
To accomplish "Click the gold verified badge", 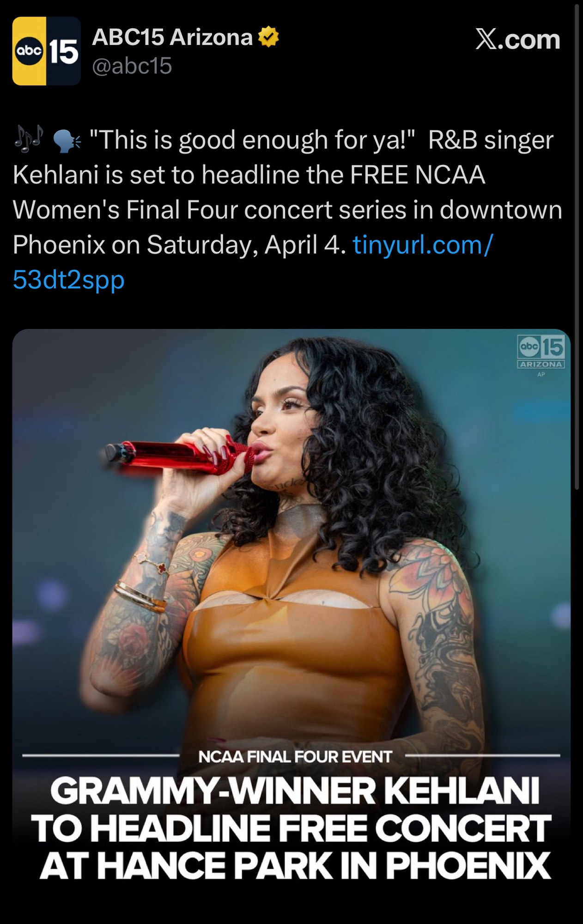I will coord(268,37).
